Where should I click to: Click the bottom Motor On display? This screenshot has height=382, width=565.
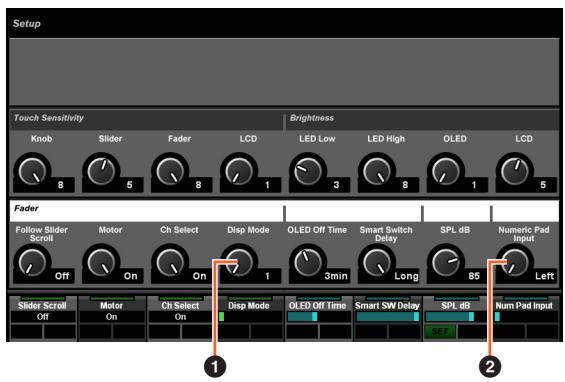coord(112,317)
